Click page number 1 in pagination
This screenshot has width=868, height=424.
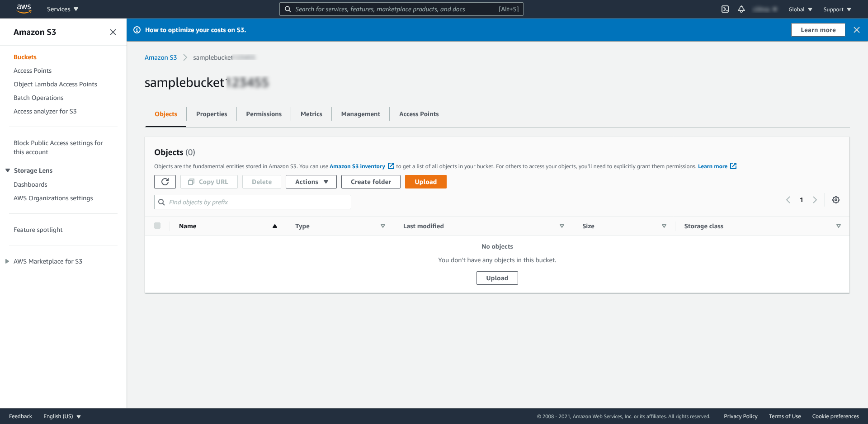(x=802, y=200)
